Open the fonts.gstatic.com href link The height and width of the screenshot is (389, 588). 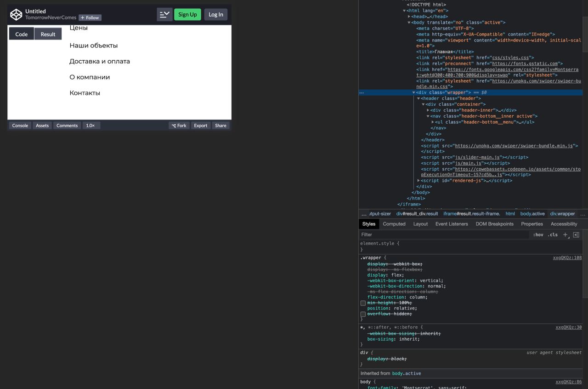coord(525,63)
